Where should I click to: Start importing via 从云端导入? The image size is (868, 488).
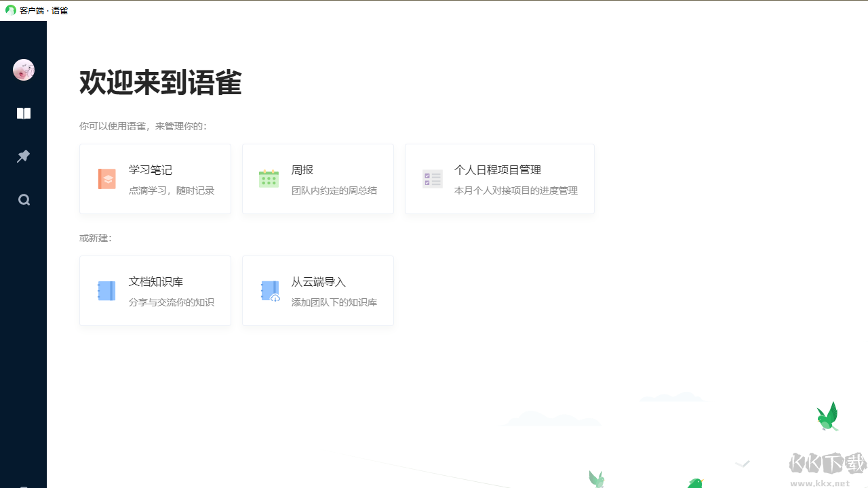tap(317, 290)
